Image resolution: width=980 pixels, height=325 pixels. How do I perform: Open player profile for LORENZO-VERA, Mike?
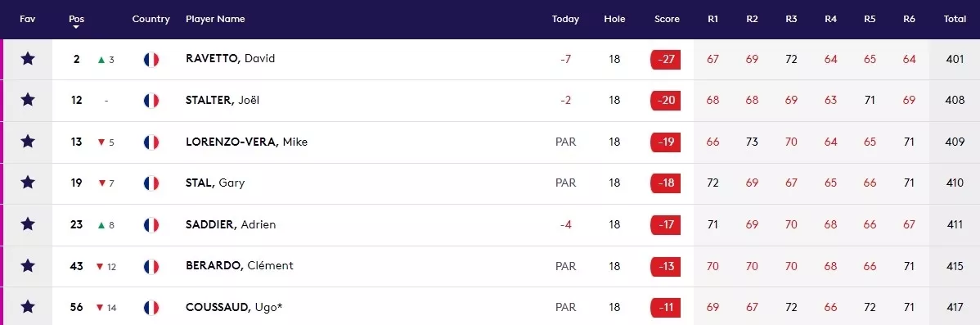pos(246,142)
